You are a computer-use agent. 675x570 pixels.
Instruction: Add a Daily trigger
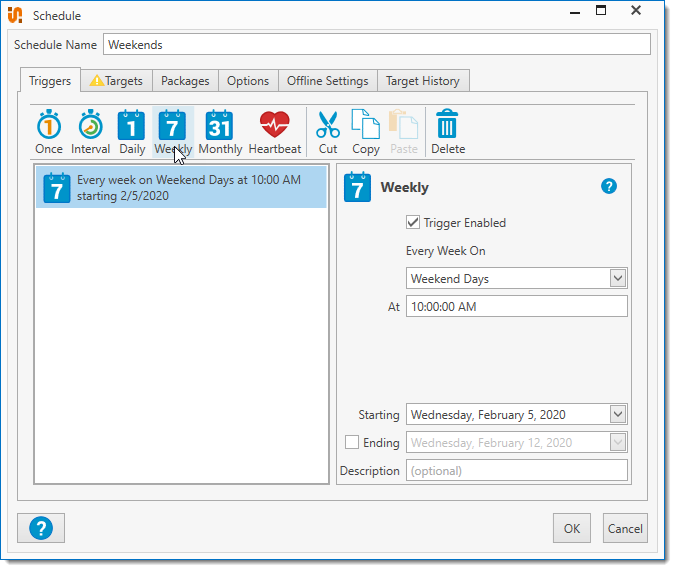[x=132, y=133]
